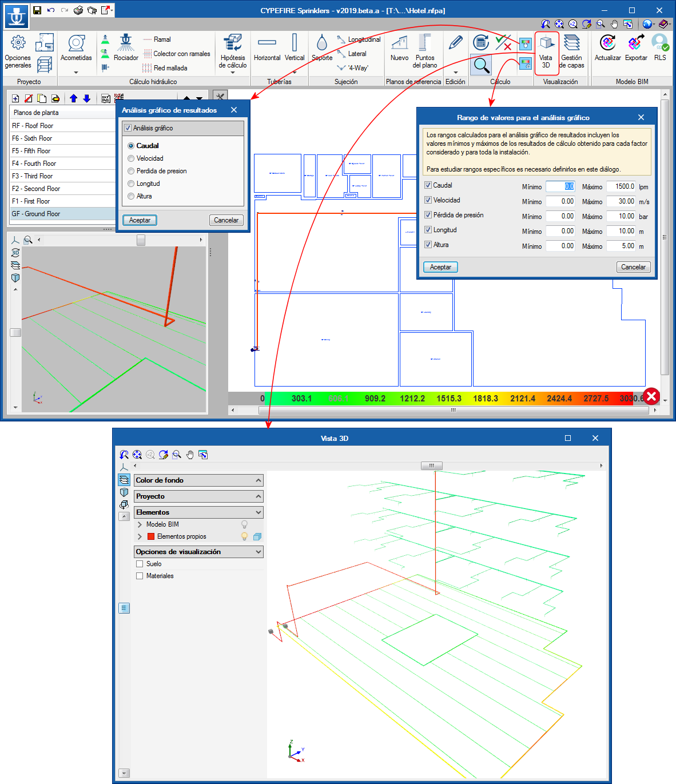
Task: Enable the Materiales checkbox in Vista 3D
Action: coord(140,576)
